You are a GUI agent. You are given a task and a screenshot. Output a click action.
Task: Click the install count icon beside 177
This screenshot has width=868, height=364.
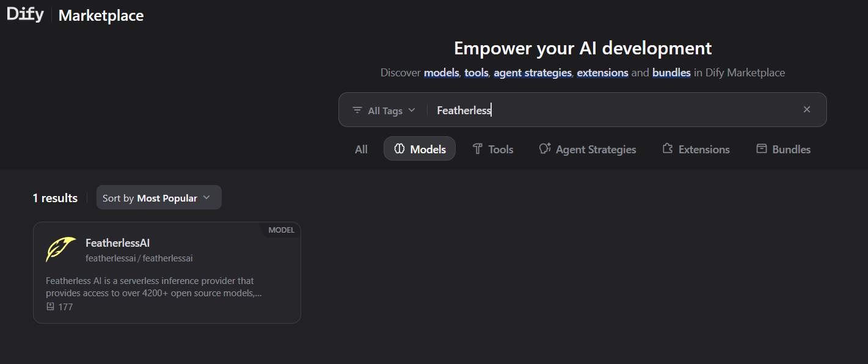pos(51,307)
